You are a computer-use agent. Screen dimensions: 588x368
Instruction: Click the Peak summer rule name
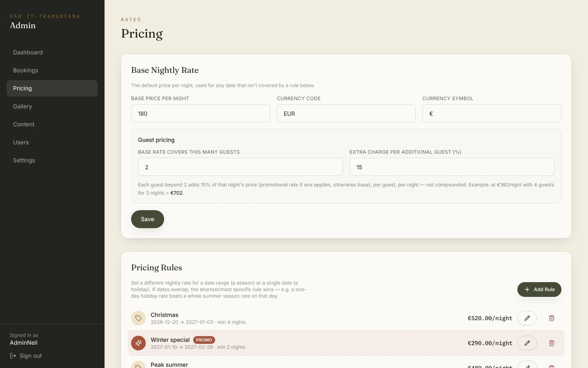169,365
